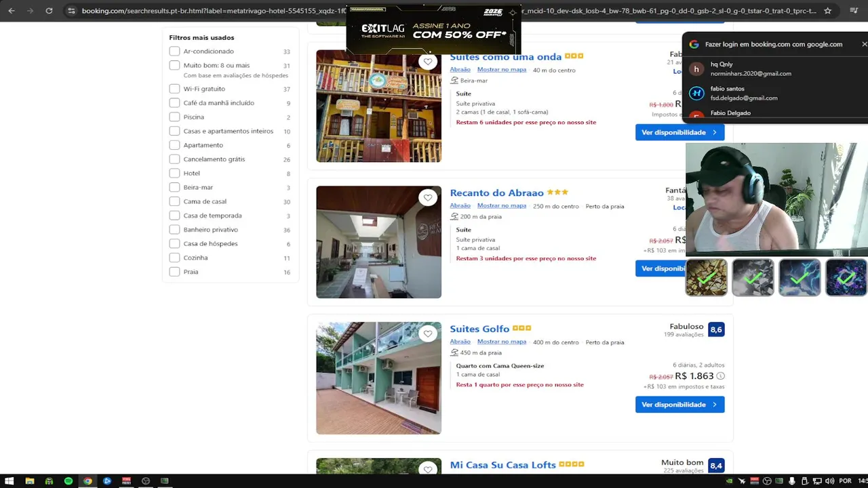Click POR language indicator
Viewport: 868px width, 488px height.
[x=845, y=481]
